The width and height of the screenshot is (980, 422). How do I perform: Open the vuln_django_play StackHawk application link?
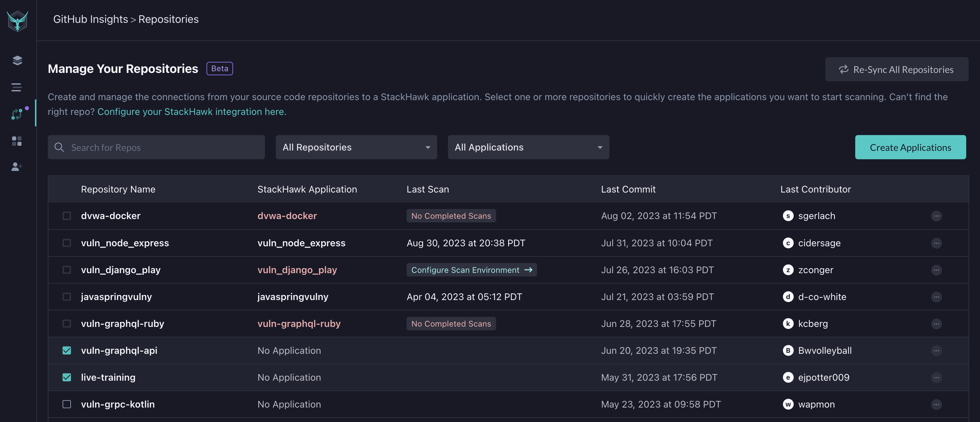pyautogui.click(x=297, y=269)
